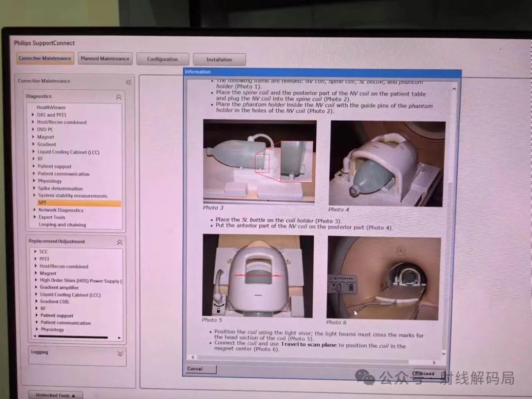Click right arrow of Information horizontal scrollbar
Image resolution: width=532 pixels, height=399 pixels.
click(434, 363)
